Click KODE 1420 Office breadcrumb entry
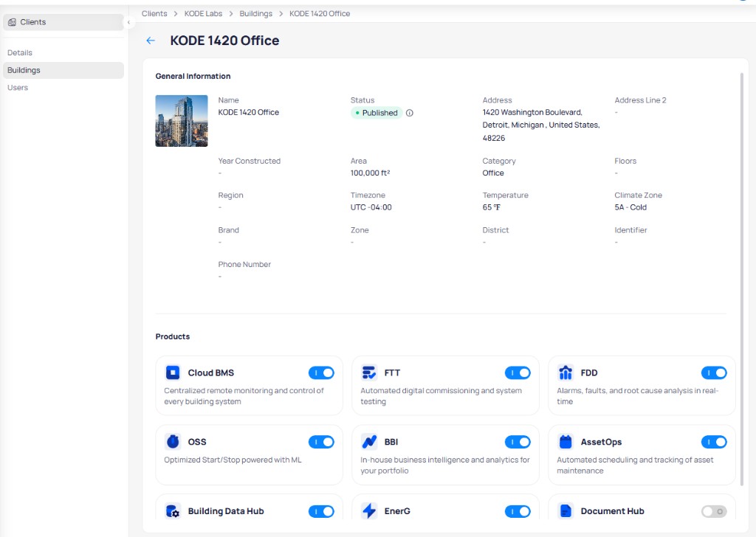Screen dimensions: 756x537 coord(320,13)
